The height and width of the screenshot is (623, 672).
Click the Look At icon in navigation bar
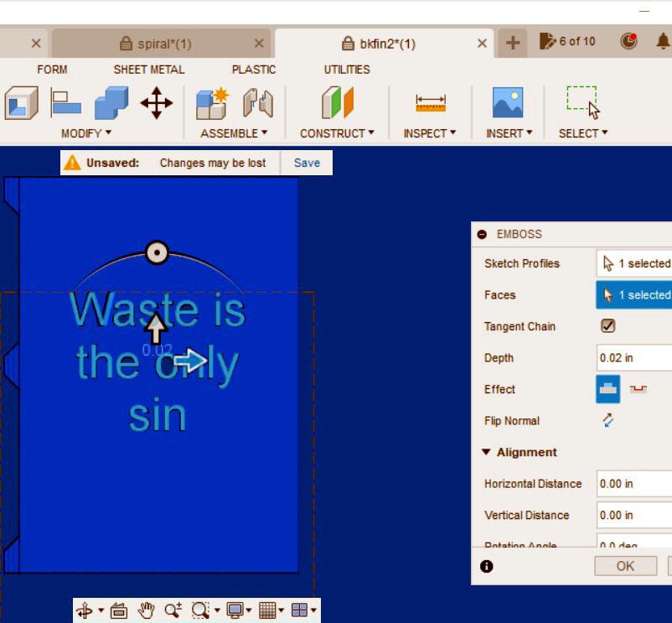click(x=119, y=610)
